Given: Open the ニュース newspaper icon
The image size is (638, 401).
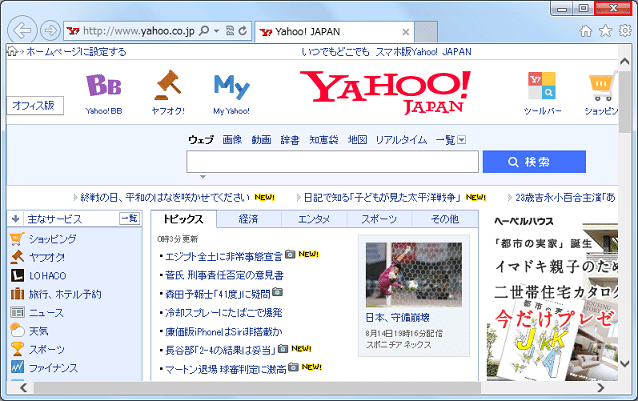Looking at the screenshot, I should point(17,312).
